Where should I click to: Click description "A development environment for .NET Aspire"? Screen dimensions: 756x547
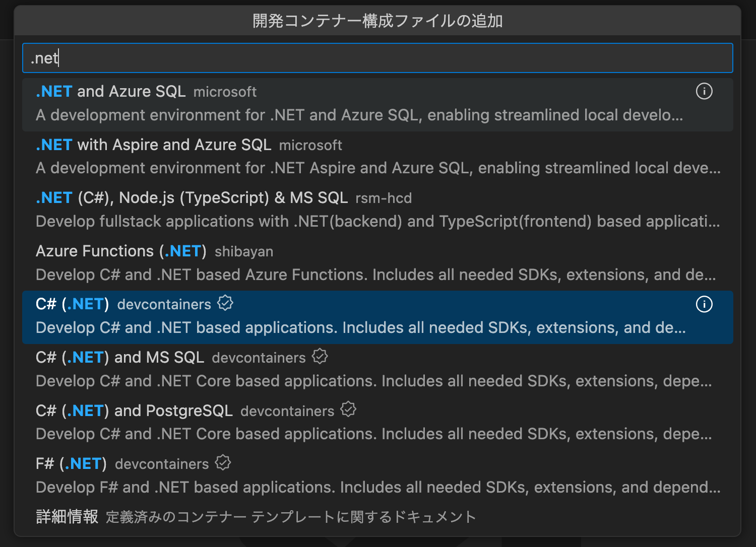click(378, 168)
